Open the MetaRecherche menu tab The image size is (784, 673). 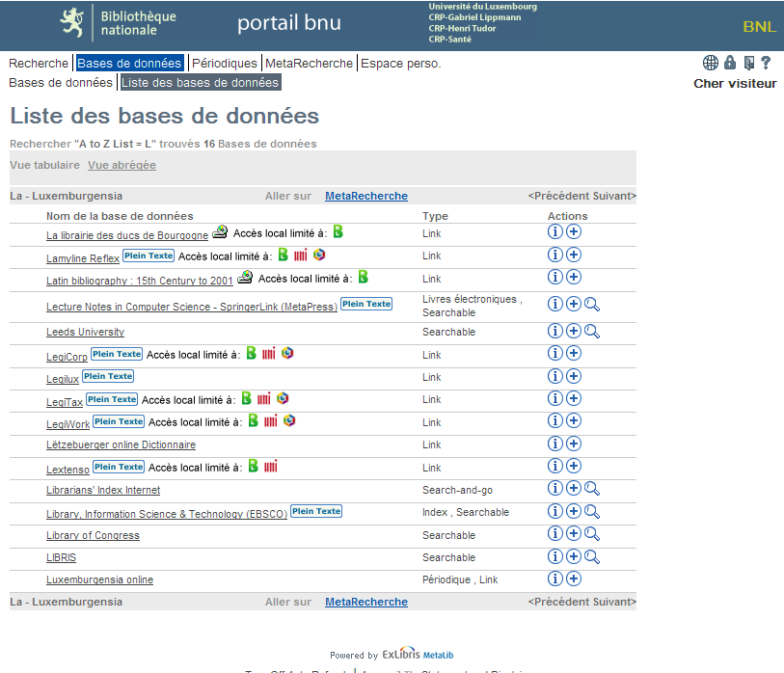pos(309,64)
